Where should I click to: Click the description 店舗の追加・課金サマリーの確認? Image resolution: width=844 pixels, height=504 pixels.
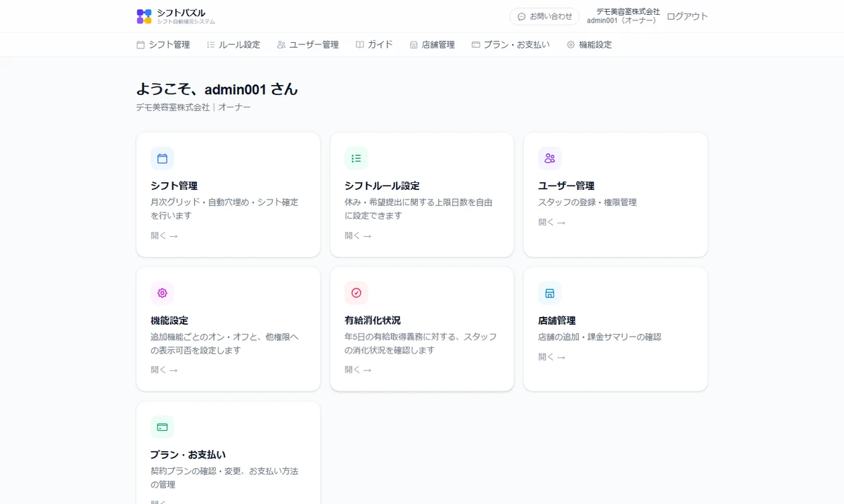(x=600, y=337)
